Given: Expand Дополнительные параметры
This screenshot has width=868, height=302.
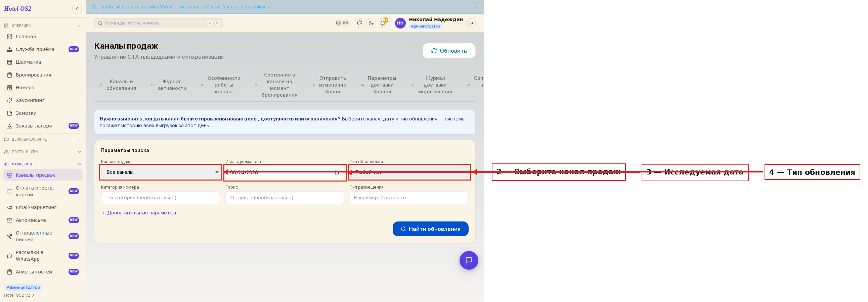Looking at the screenshot, I should [x=139, y=213].
